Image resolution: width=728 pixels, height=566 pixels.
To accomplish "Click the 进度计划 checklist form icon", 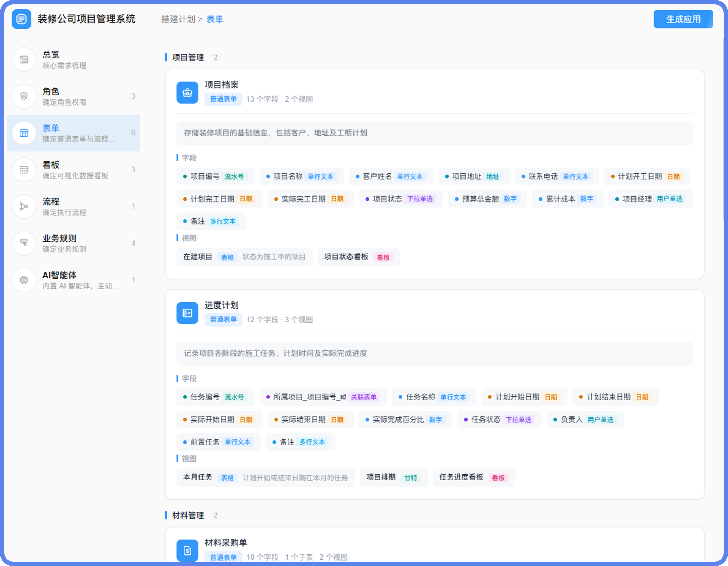I will click(x=187, y=313).
